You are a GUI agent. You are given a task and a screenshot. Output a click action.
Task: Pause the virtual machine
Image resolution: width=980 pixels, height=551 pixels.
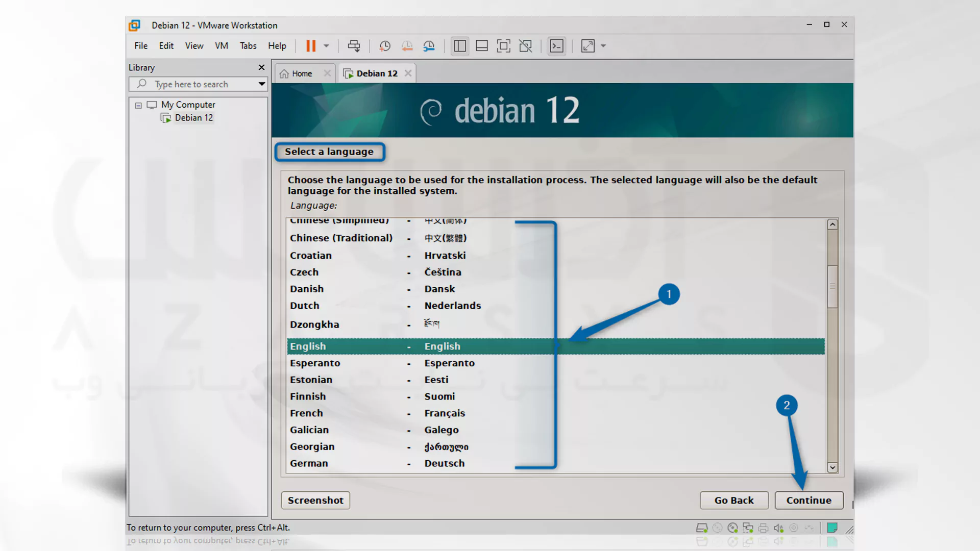pos(310,46)
